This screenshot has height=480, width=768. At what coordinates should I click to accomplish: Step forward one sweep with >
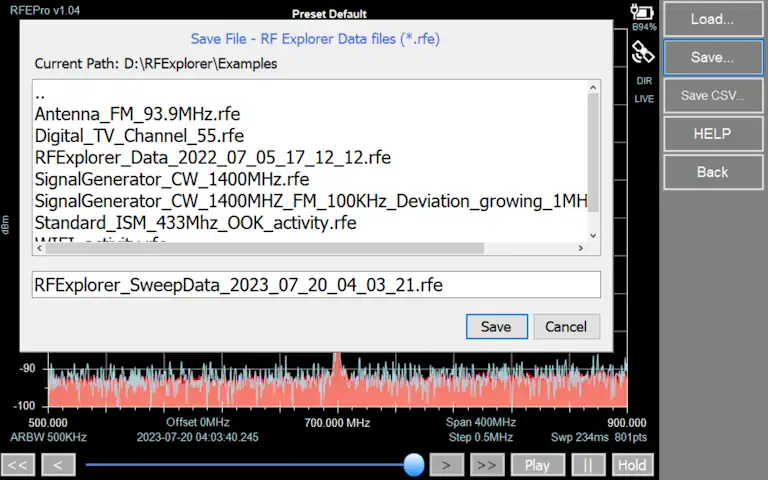(447, 465)
